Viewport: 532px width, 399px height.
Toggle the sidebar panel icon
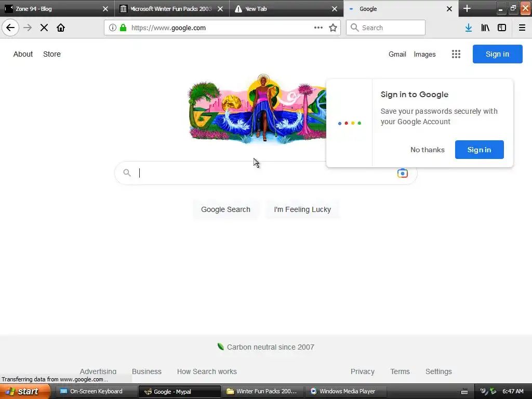[502, 28]
